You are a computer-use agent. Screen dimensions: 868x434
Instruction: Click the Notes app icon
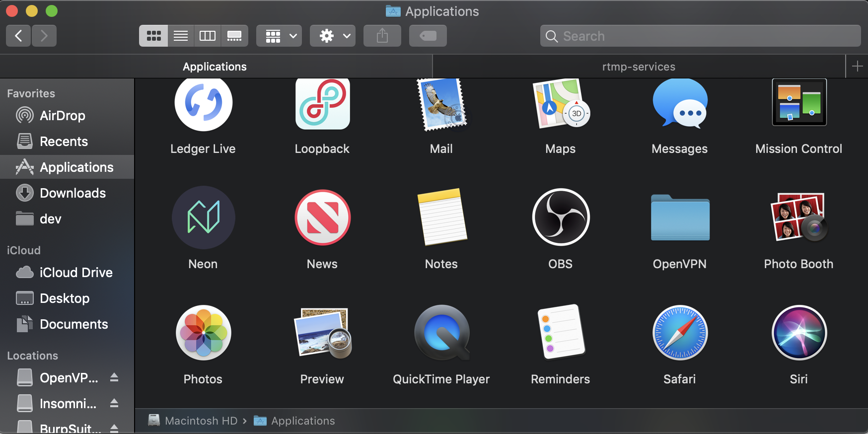coord(441,217)
